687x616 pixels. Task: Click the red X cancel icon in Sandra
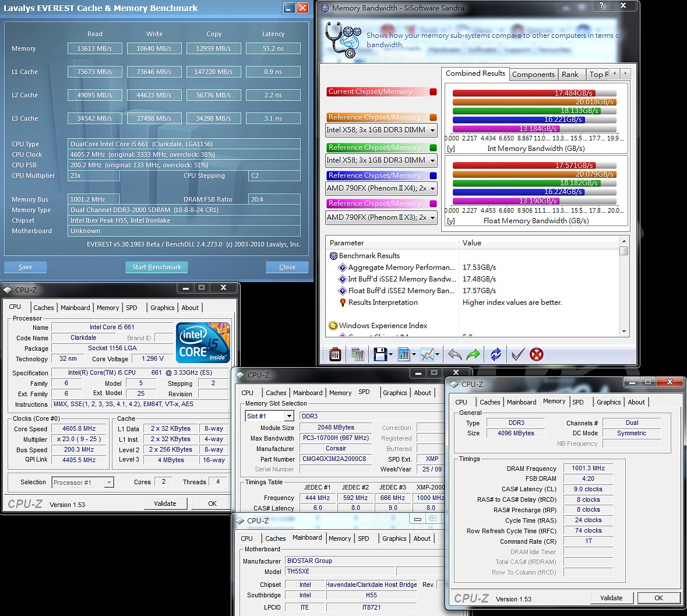pyautogui.click(x=536, y=354)
